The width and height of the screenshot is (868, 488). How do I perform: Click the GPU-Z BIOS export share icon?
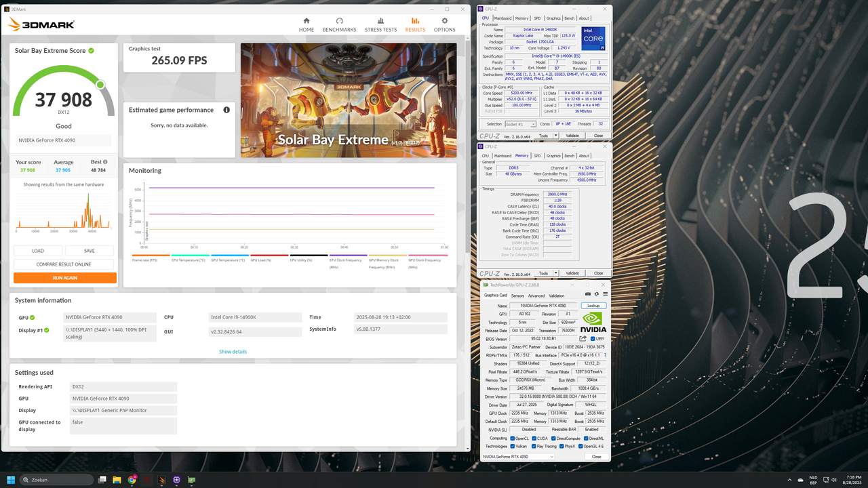tap(583, 338)
